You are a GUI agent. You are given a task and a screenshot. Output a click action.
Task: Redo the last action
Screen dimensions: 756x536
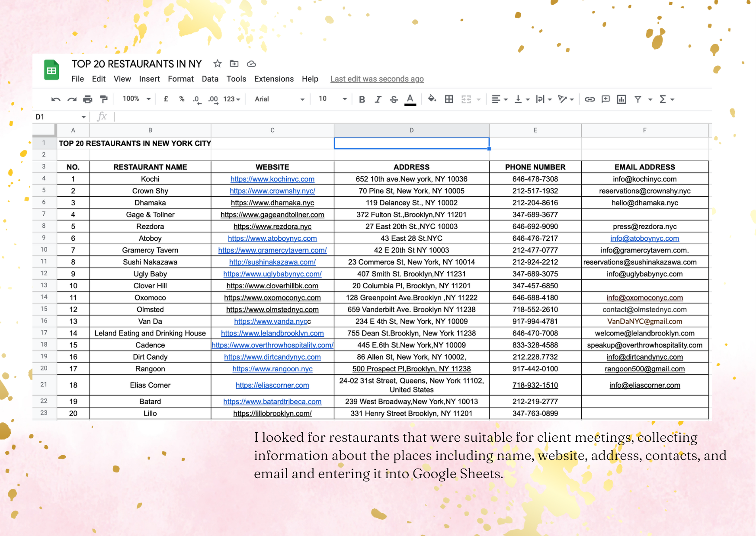click(72, 99)
